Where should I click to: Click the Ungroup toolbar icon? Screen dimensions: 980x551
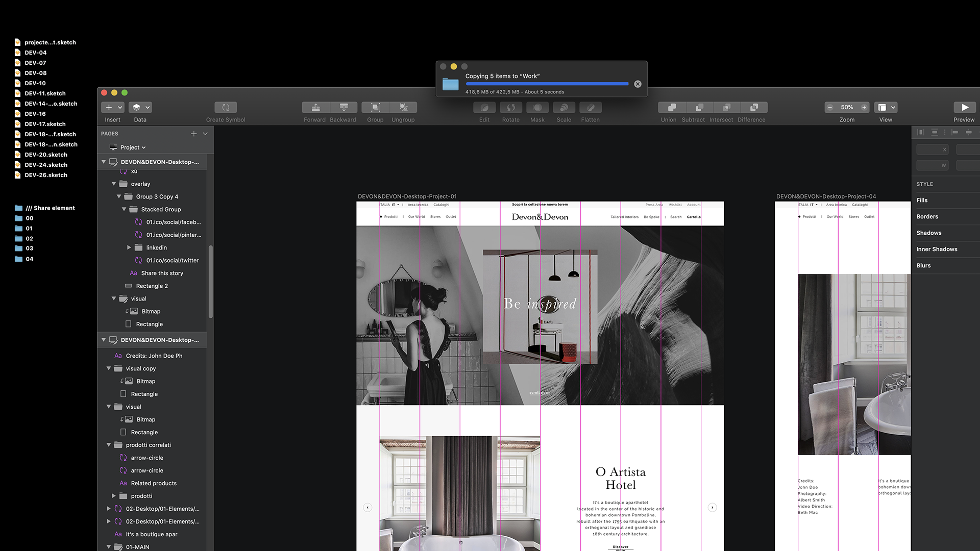pyautogui.click(x=403, y=107)
